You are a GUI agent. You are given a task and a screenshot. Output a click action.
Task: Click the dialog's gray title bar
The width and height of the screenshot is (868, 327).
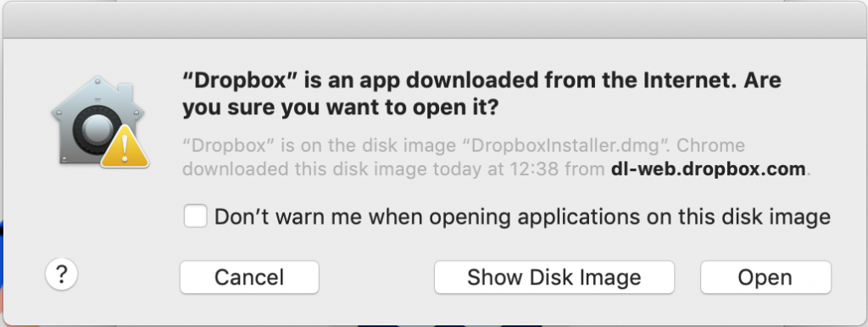point(434,20)
